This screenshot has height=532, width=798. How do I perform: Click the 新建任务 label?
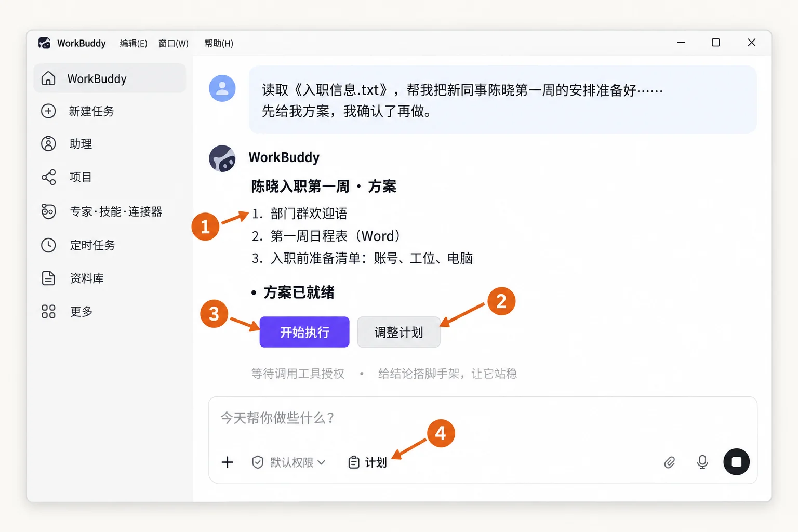coord(91,111)
